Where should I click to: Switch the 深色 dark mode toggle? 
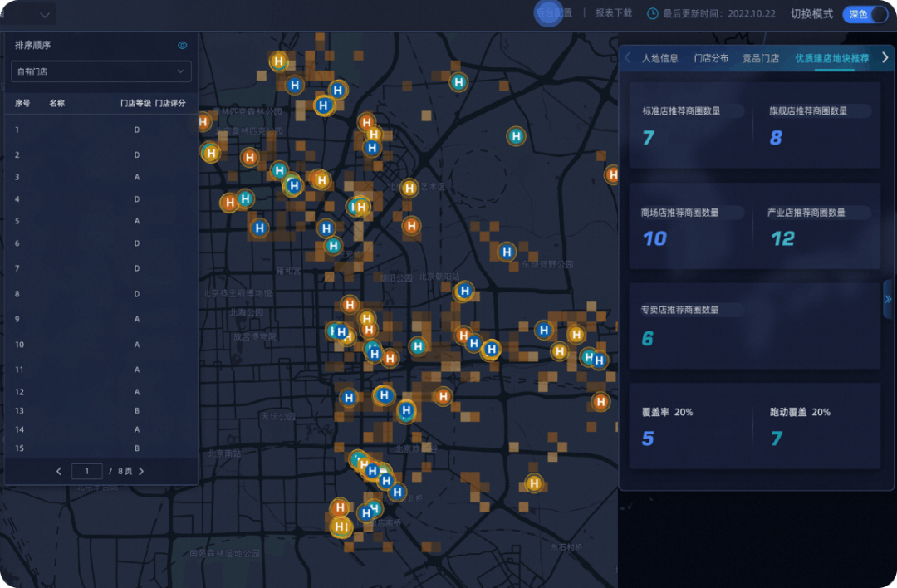click(x=865, y=14)
